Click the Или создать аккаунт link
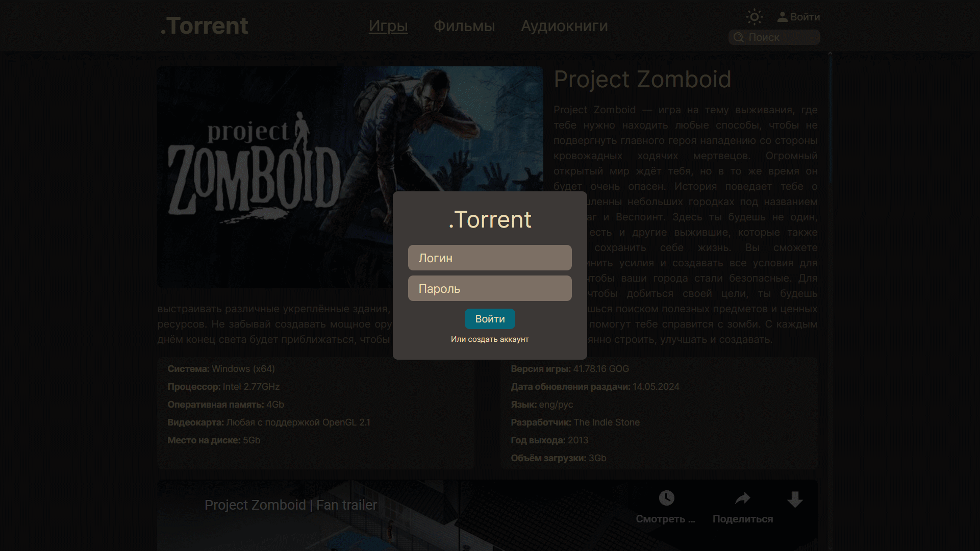The height and width of the screenshot is (551, 980). point(490,339)
